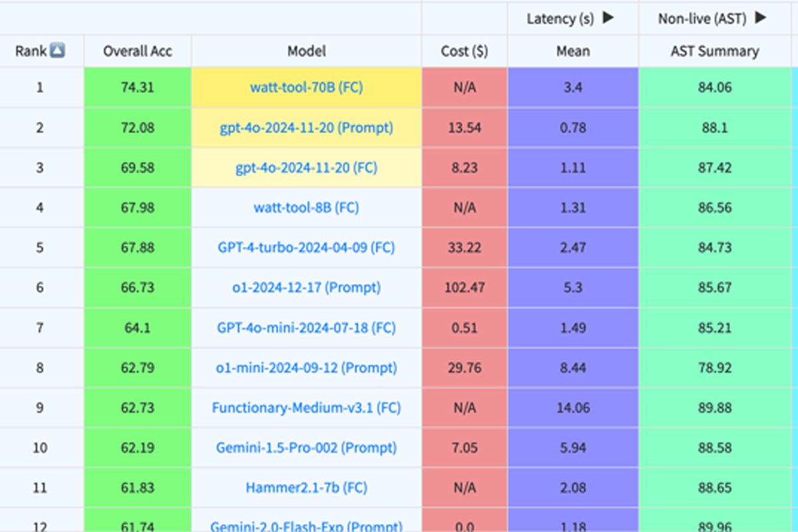
Task: Select the 78.92 AST summary cell
Action: 715,367
